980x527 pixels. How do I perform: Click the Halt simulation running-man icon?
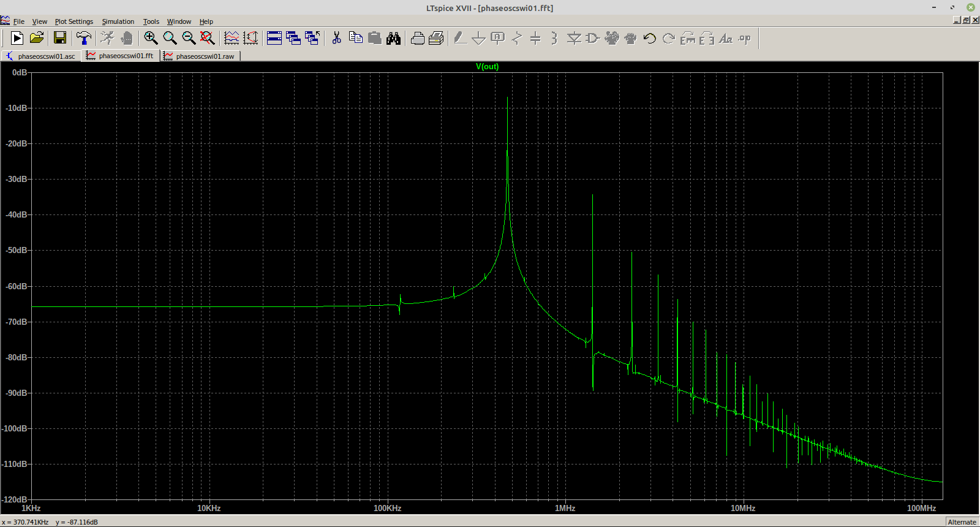coord(108,38)
